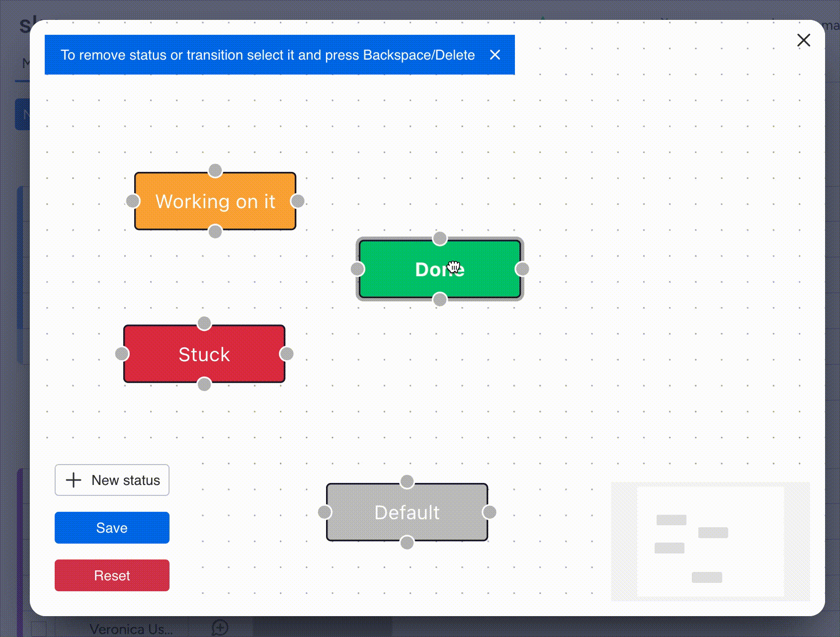Click top connector handle of Default node
840x637 pixels.
coord(407,481)
